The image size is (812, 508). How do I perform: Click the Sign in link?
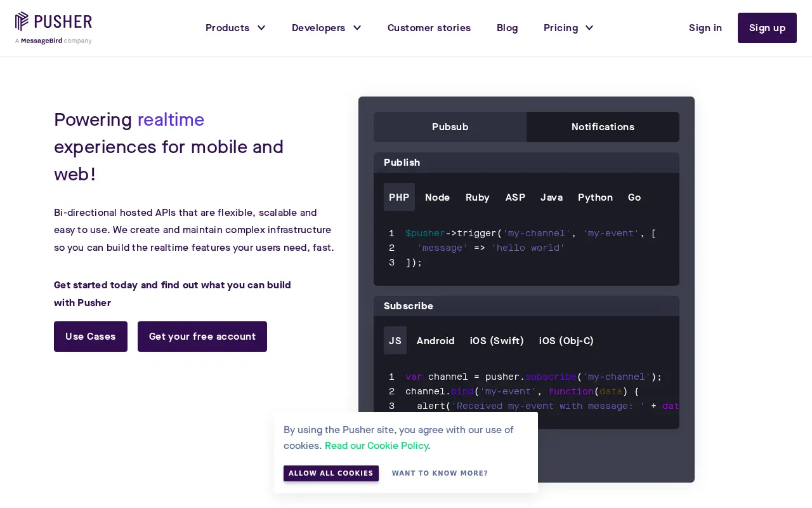coord(705,28)
